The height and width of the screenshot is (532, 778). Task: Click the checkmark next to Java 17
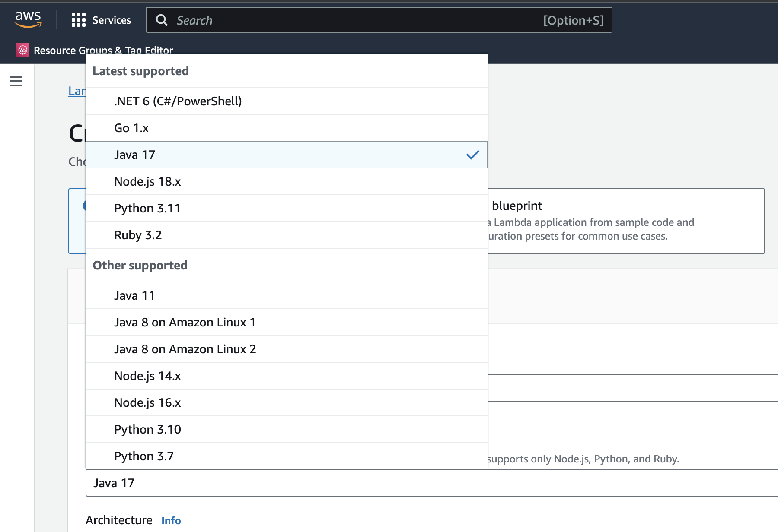(x=473, y=155)
